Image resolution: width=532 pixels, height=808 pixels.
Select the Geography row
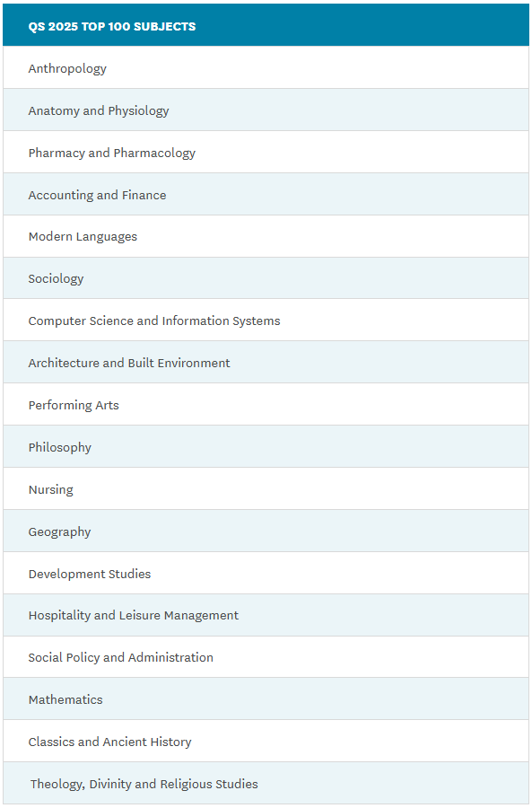[x=266, y=531]
